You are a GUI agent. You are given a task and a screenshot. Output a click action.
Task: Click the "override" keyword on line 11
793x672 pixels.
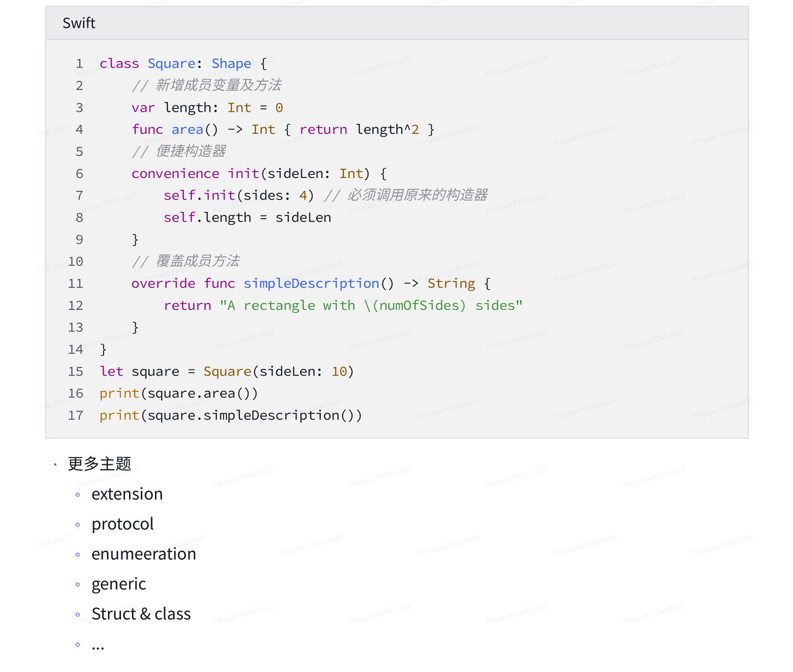pyautogui.click(x=163, y=283)
